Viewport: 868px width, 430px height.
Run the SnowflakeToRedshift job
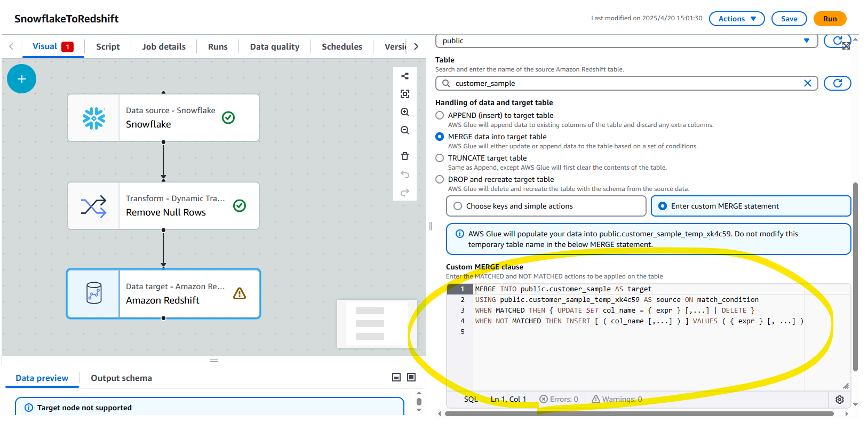tap(830, 19)
